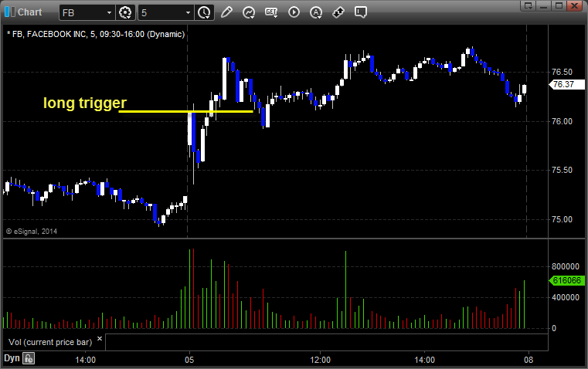Screen dimensions: 588x369
Task: Click the Chart window title
Action: [29, 12]
